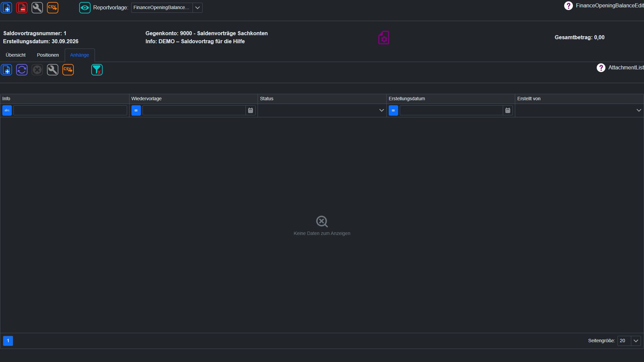Screen dimensions: 644x362
Task: Click the eye report preview icon
Action: (85, 7)
